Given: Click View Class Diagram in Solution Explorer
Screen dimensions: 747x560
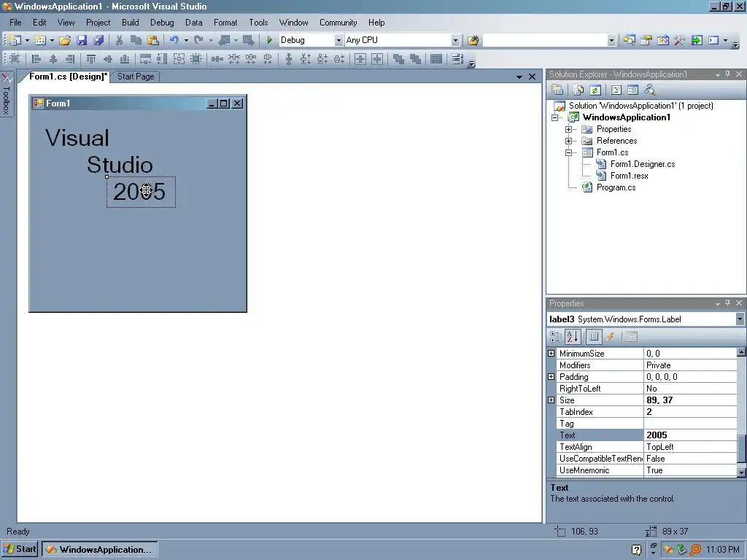Looking at the screenshot, I should [x=650, y=90].
